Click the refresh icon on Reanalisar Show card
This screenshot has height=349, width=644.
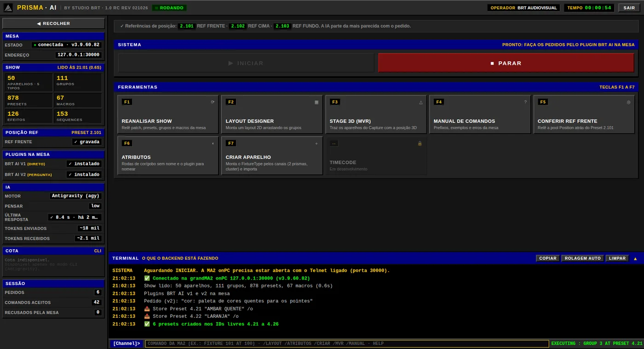coord(213,102)
